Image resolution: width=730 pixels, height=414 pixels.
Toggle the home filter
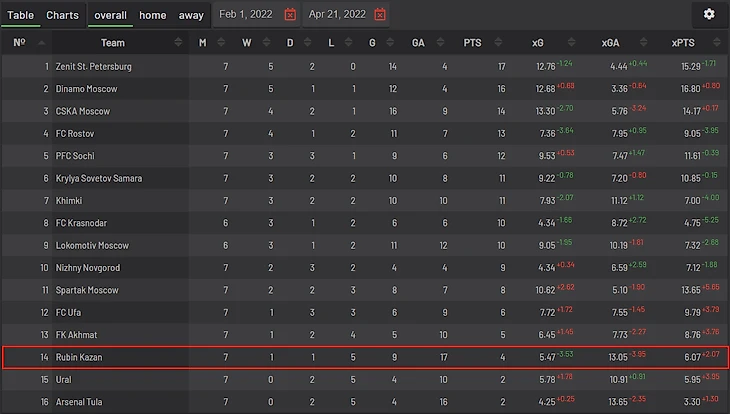[153, 15]
